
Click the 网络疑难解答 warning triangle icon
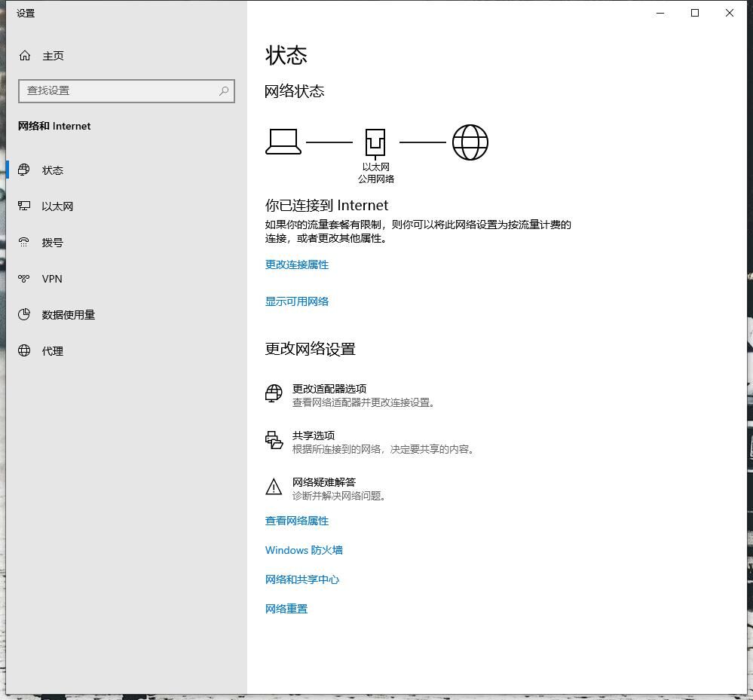click(274, 487)
